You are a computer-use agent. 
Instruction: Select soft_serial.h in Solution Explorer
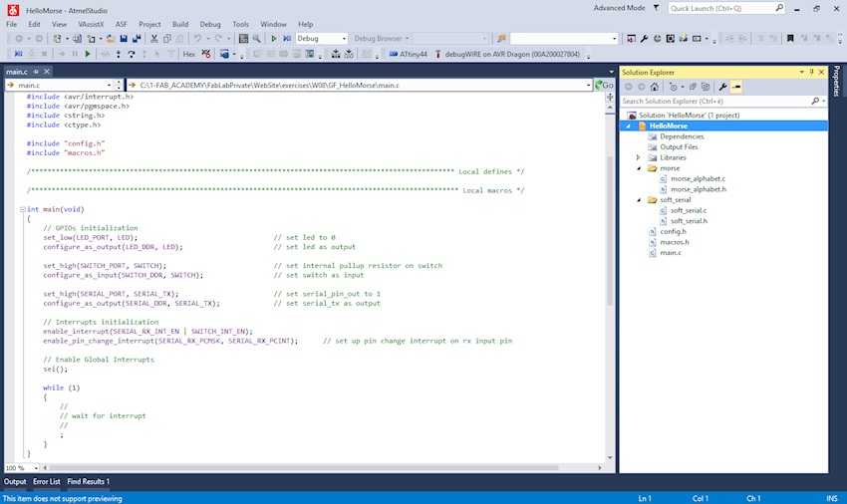pos(689,221)
